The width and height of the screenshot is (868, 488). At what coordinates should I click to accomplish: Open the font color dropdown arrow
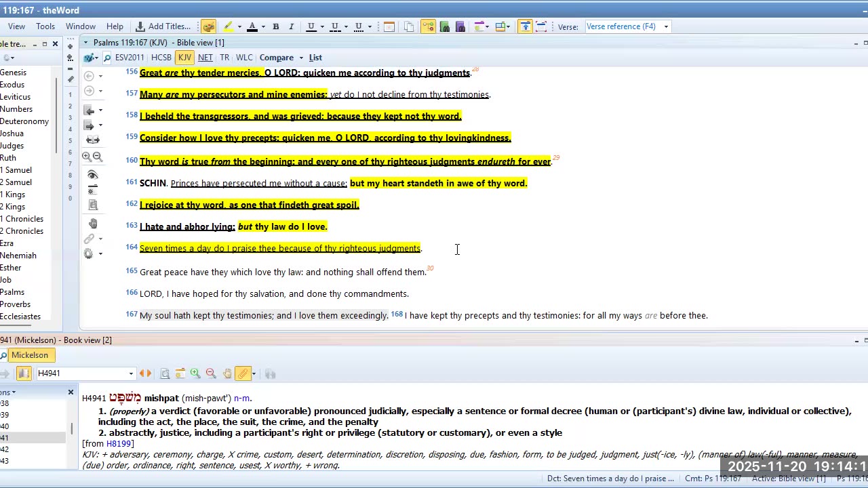coord(263,26)
